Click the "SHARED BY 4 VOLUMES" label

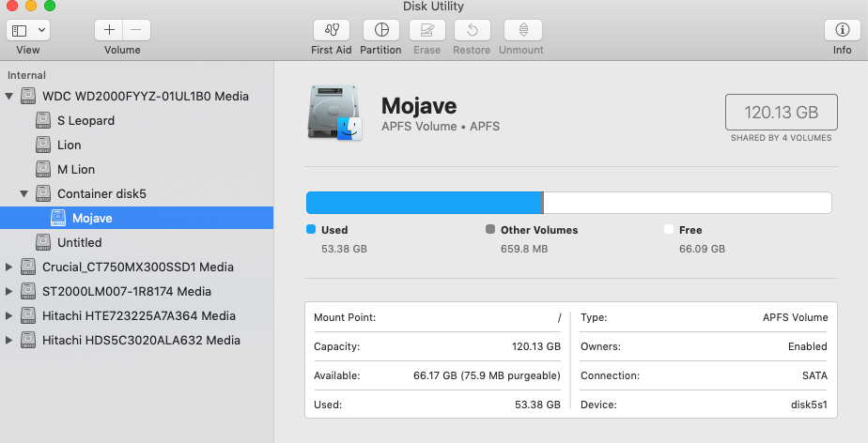tap(781, 138)
